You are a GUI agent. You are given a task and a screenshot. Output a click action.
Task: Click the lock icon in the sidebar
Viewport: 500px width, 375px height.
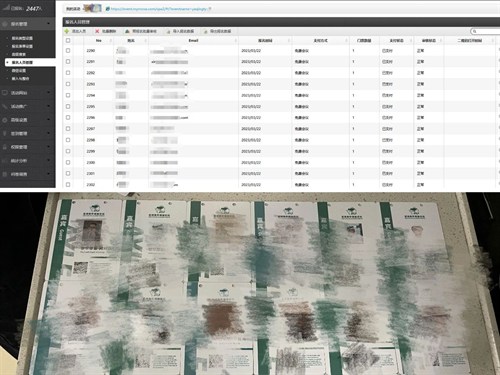[5, 147]
